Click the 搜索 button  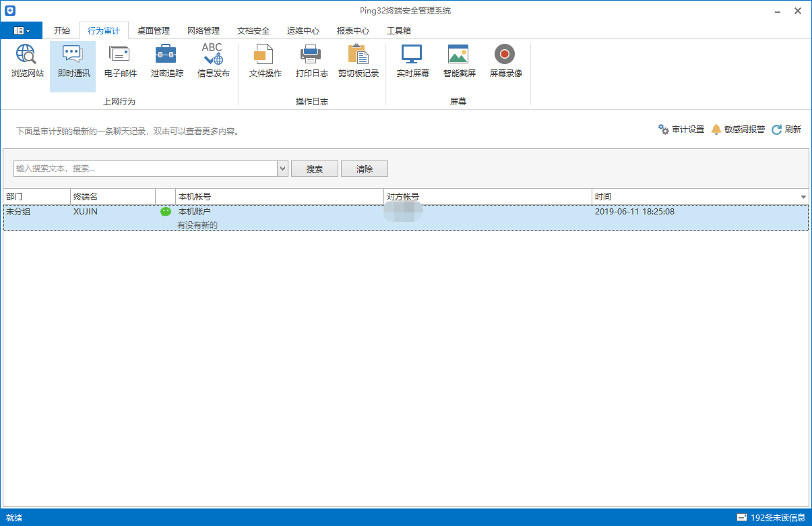[x=315, y=169]
